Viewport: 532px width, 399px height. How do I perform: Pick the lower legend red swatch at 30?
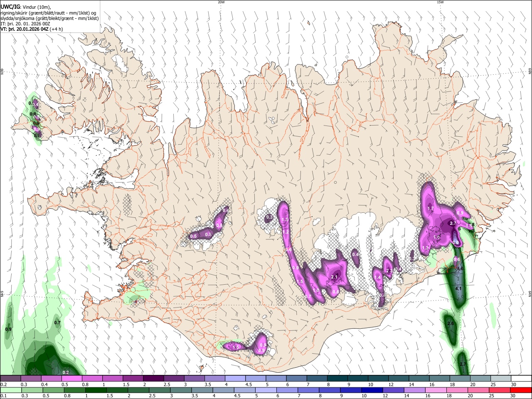(x=521, y=390)
